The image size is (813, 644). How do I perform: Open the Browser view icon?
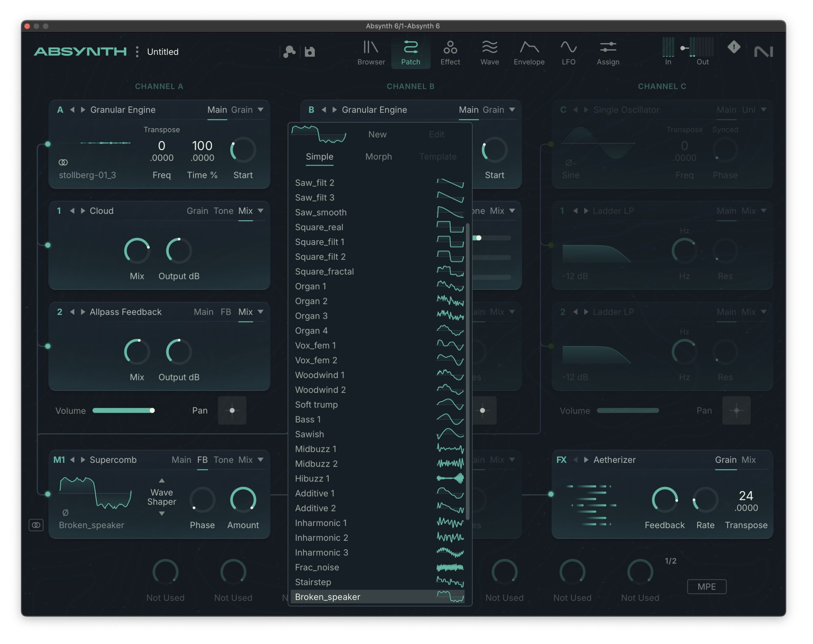click(371, 52)
